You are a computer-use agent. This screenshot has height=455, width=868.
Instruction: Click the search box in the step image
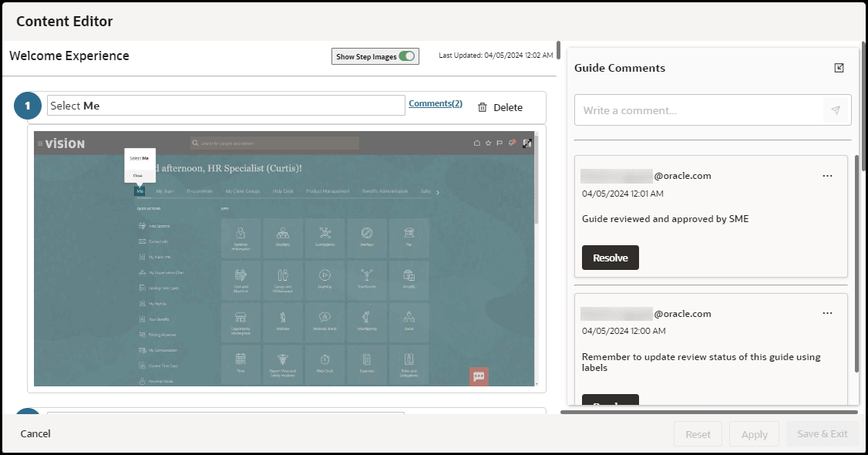(274, 143)
